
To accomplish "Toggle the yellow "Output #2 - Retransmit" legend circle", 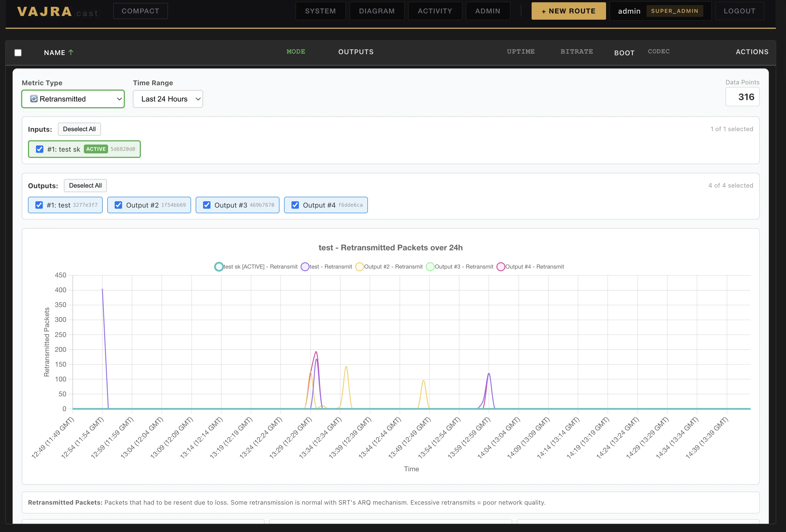I will (x=360, y=267).
